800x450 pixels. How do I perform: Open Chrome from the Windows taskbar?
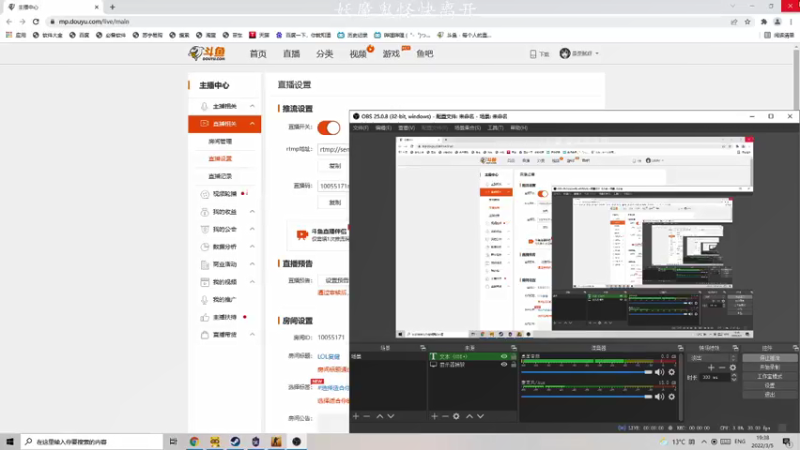[194, 441]
